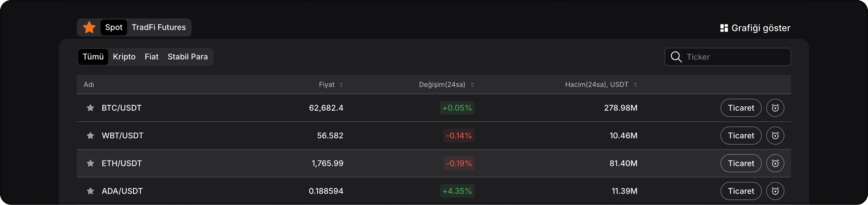Image resolution: width=868 pixels, height=205 pixels.
Task: Mark ETH/USDT as favorite
Action: (x=90, y=163)
